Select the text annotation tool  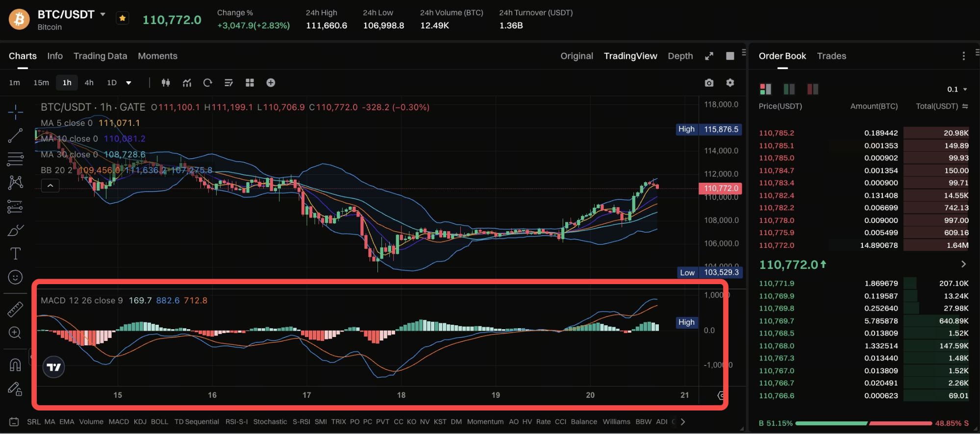pos(15,254)
